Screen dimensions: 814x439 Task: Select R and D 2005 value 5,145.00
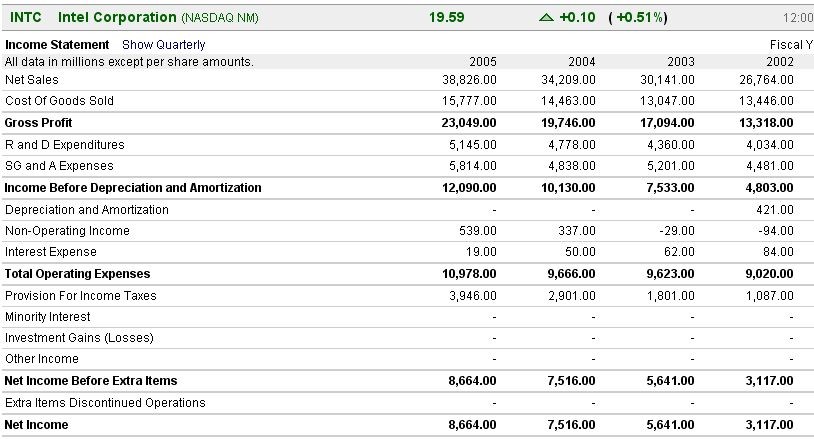click(472, 145)
